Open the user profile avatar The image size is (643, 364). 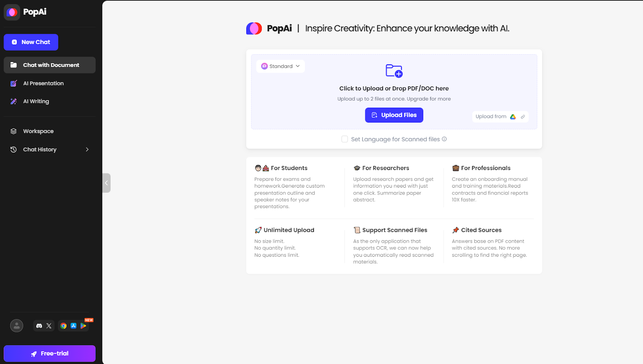tap(16, 326)
